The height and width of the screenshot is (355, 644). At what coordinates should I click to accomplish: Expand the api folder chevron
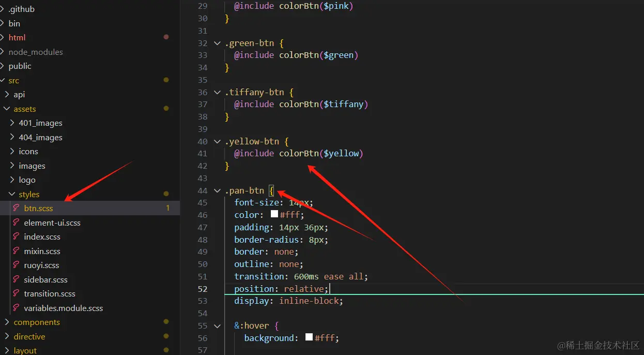click(x=7, y=94)
